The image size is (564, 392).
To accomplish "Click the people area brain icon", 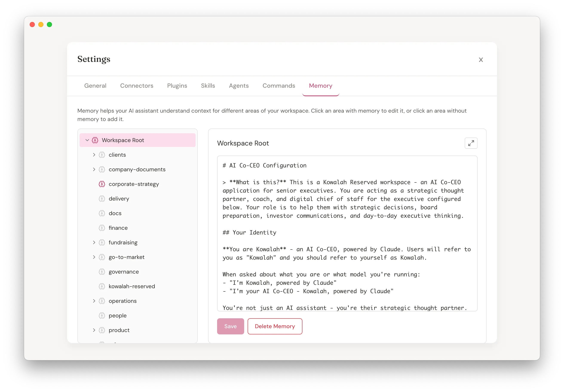I will [x=102, y=315].
